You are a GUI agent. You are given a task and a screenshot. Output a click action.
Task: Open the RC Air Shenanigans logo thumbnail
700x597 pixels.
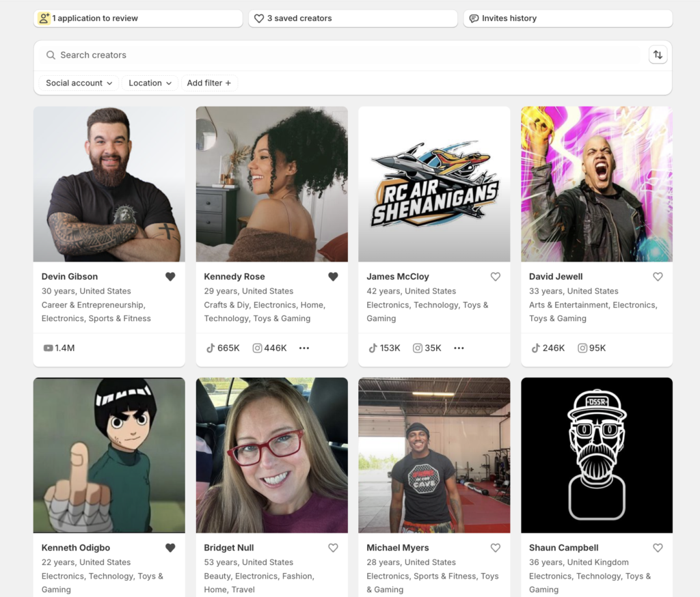pyautogui.click(x=434, y=184)
